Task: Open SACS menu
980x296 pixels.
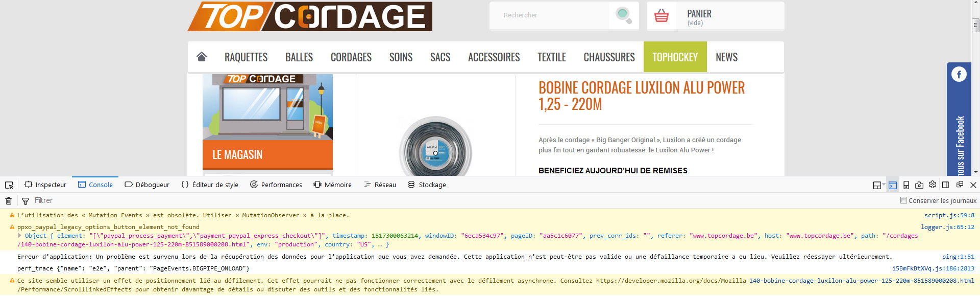Action: (x=440, y=57)
